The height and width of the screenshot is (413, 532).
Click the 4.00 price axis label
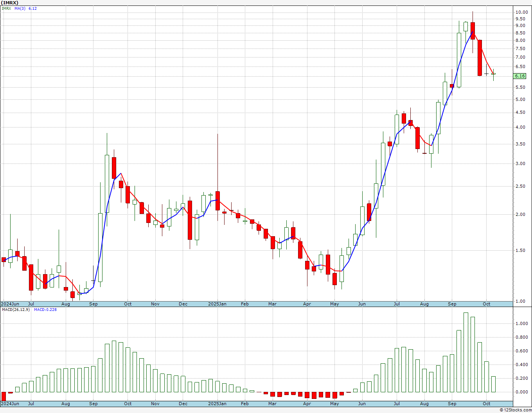click(521, 127)
